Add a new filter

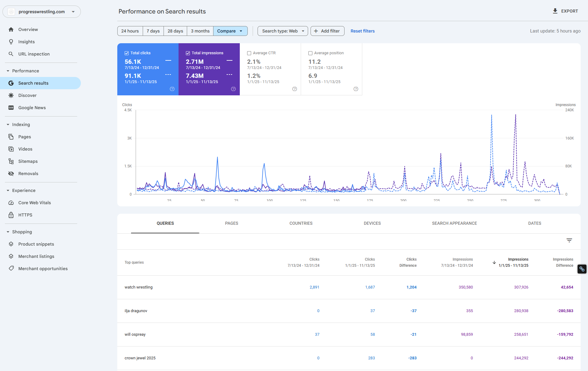click(x=327, y=31)
